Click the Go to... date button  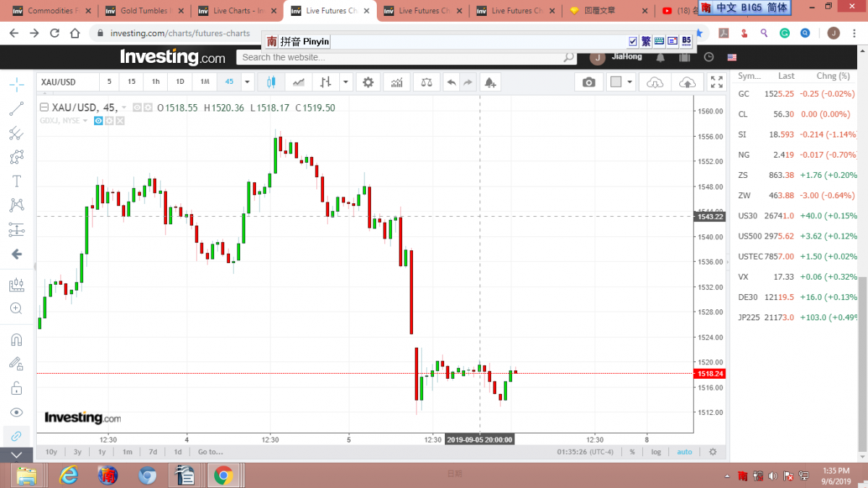click(210, 452)
